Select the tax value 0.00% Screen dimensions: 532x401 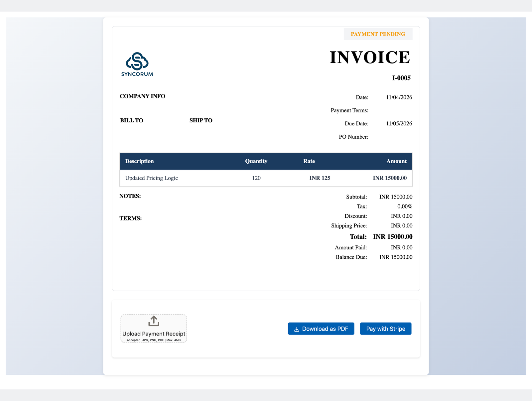pyautogui.click(x=405, y=206)
